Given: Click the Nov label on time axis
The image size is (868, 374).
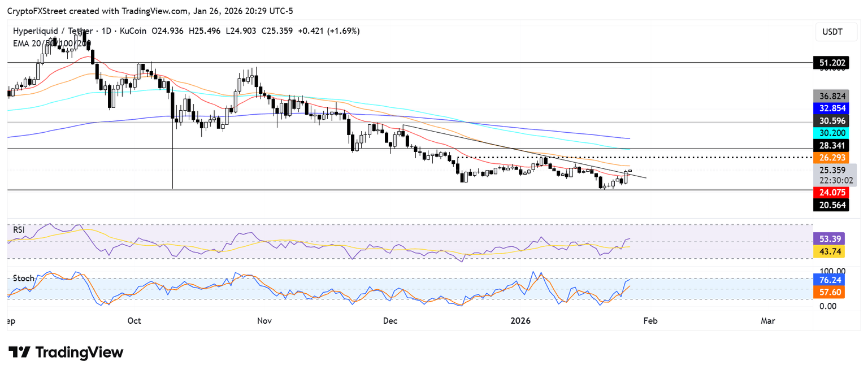Looking at the screenshot, I should point(264,321).
